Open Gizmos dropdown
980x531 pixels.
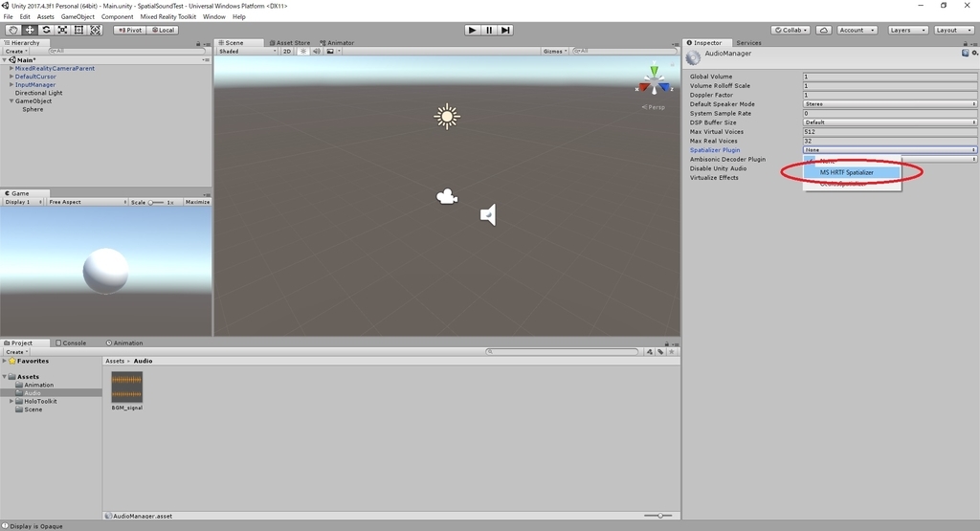click(555, 52)
